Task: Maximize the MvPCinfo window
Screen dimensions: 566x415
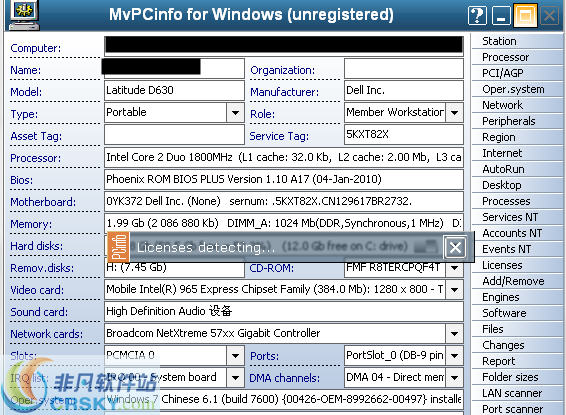Action: 525,15
